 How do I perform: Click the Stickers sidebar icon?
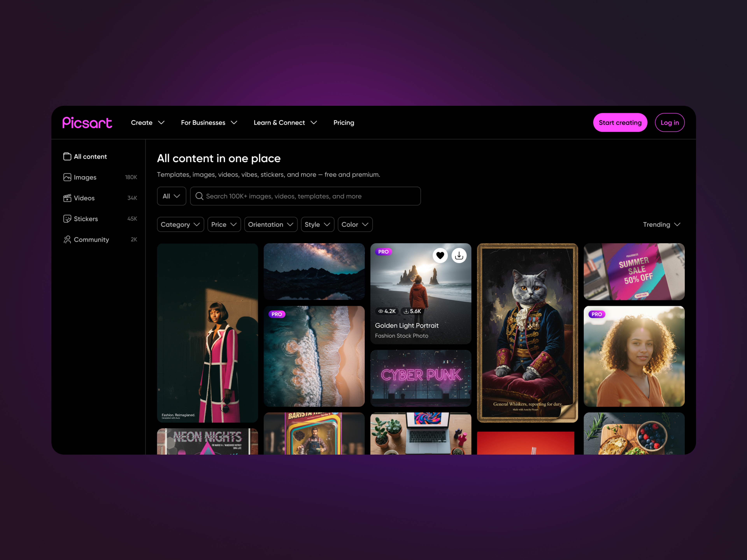[x=67, y=219]
